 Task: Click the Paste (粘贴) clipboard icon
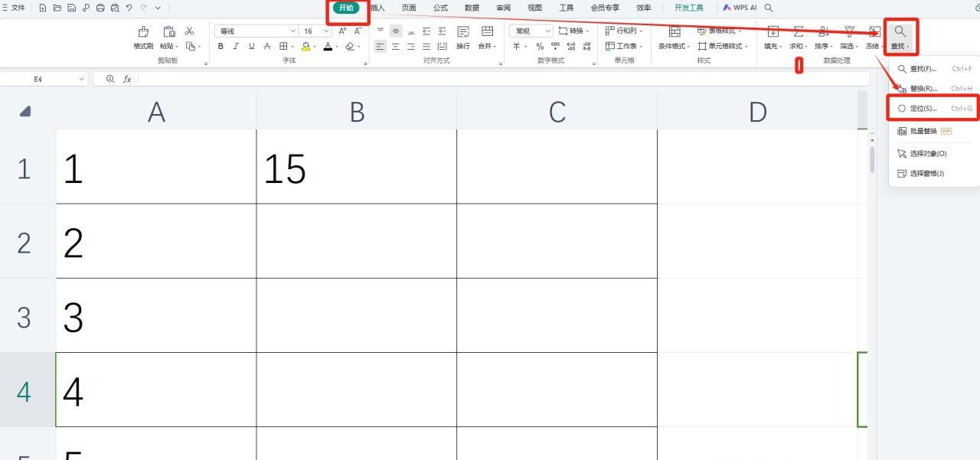[168, 31]
